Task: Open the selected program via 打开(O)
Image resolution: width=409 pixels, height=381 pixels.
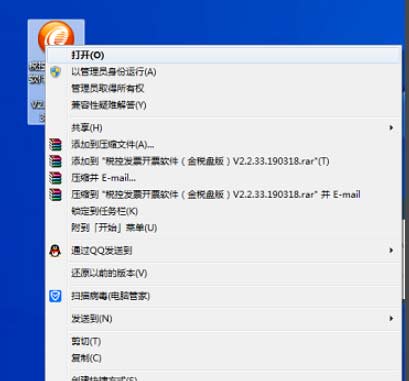Action: point(224,55)
